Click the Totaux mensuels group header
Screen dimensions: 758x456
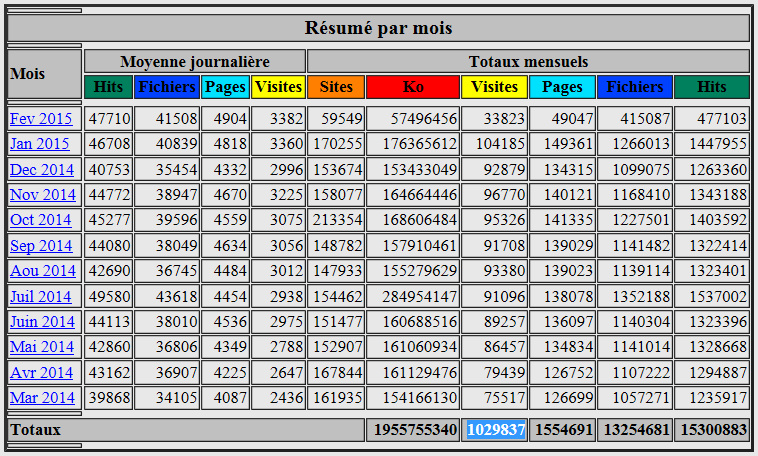[x=527, y=61]
